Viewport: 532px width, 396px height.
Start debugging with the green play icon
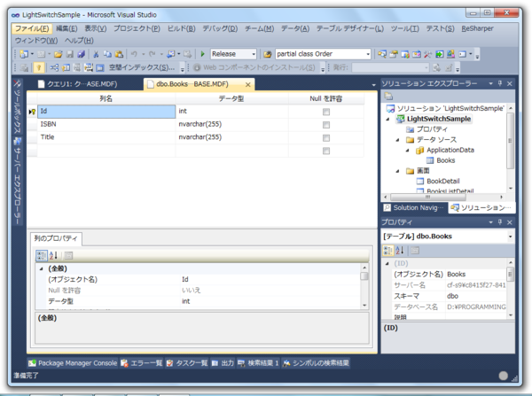[x=202, y=54]
